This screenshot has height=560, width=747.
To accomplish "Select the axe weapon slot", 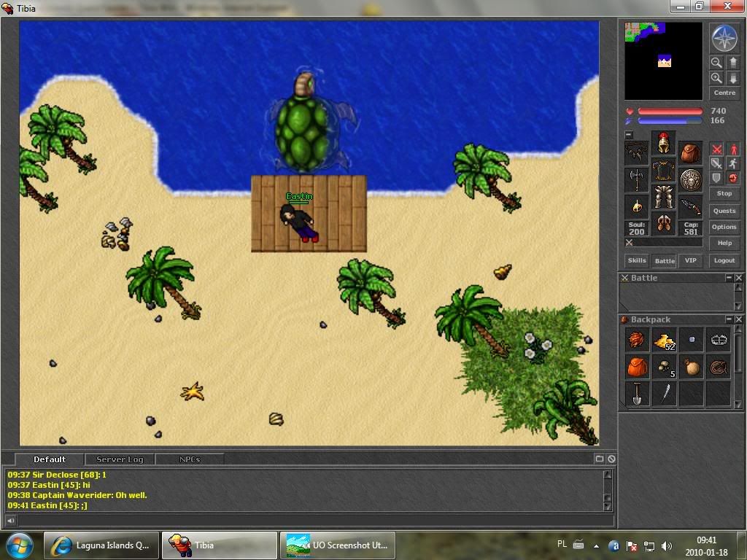I will click(636, 179).
